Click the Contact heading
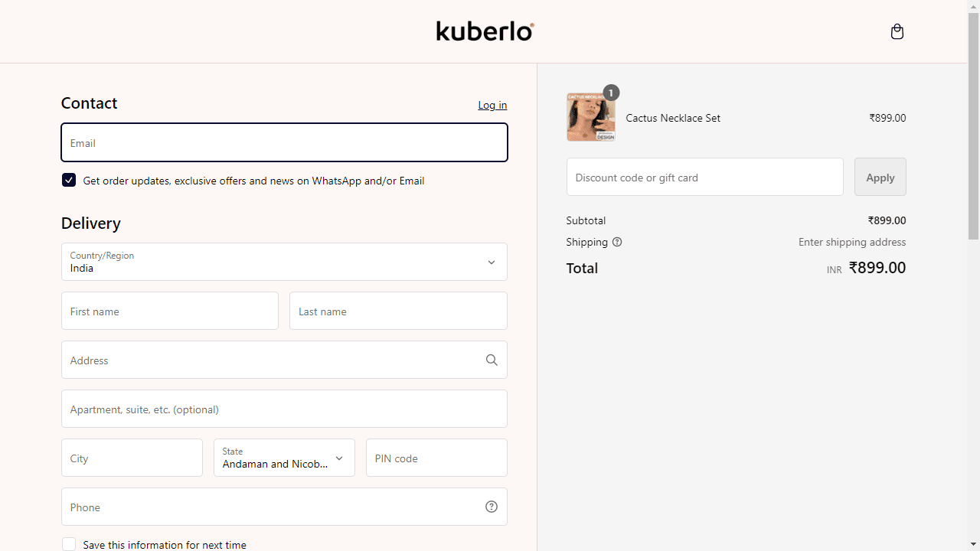 [89, 103]
